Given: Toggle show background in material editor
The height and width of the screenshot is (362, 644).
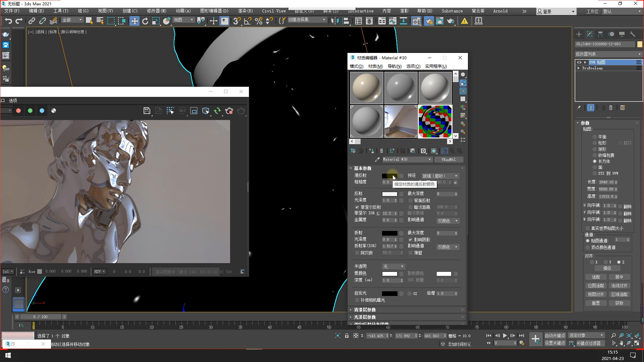Looking at the screenshot, I should coord(463,91).
